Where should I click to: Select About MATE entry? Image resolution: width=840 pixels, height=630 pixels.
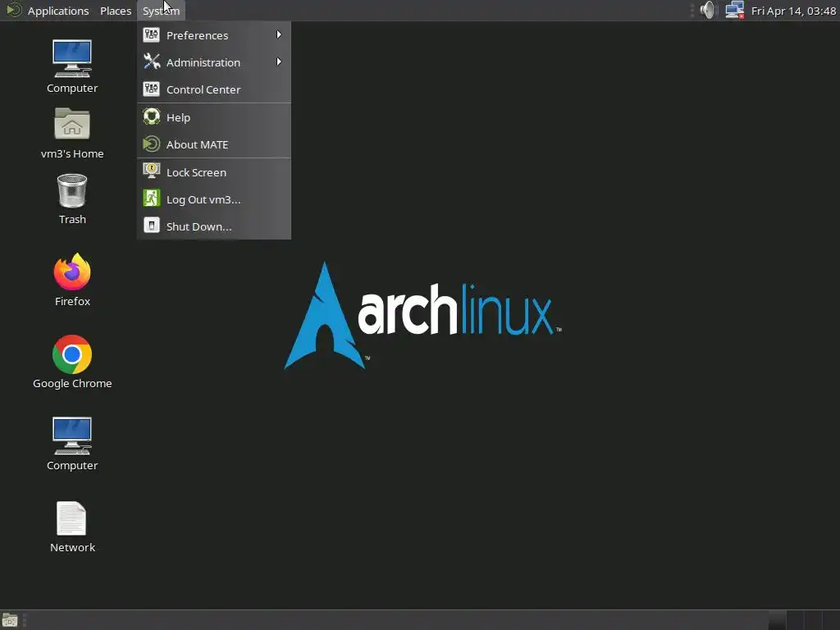(x=214, y=144)
